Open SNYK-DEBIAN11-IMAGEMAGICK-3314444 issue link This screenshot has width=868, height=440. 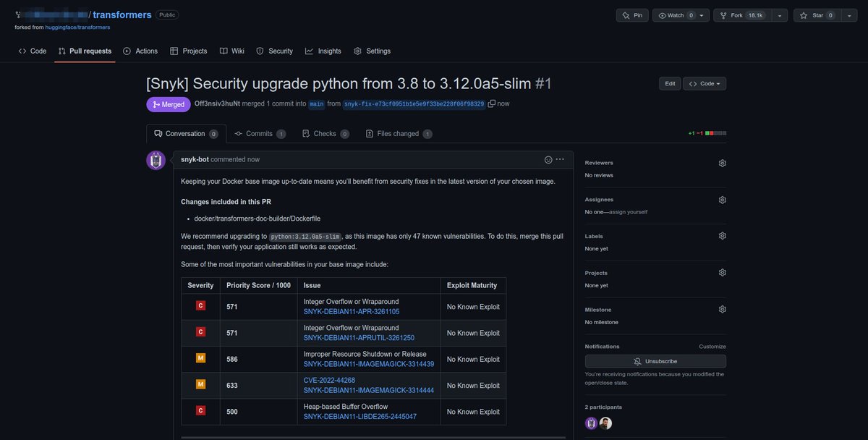[369, 391]
